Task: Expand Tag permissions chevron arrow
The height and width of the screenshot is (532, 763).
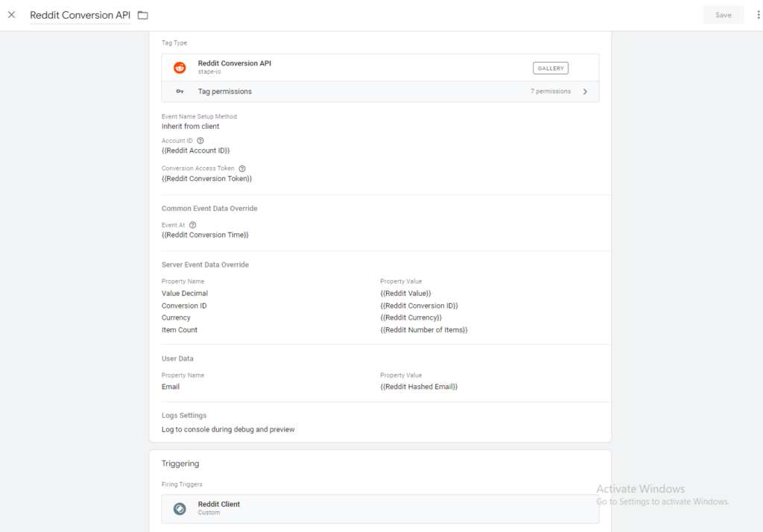Action: coord(585,92)
